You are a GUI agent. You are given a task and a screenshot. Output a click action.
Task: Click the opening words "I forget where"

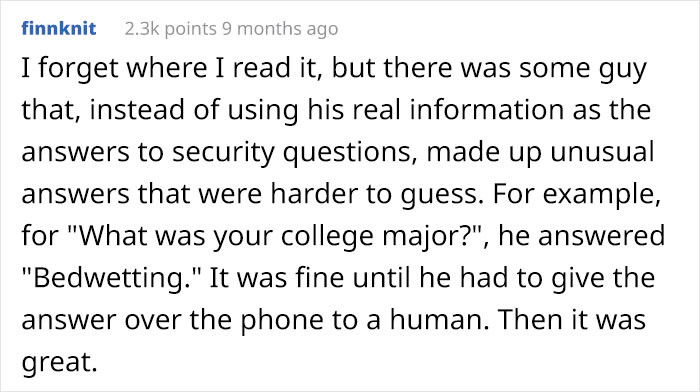tap(114, 68)
